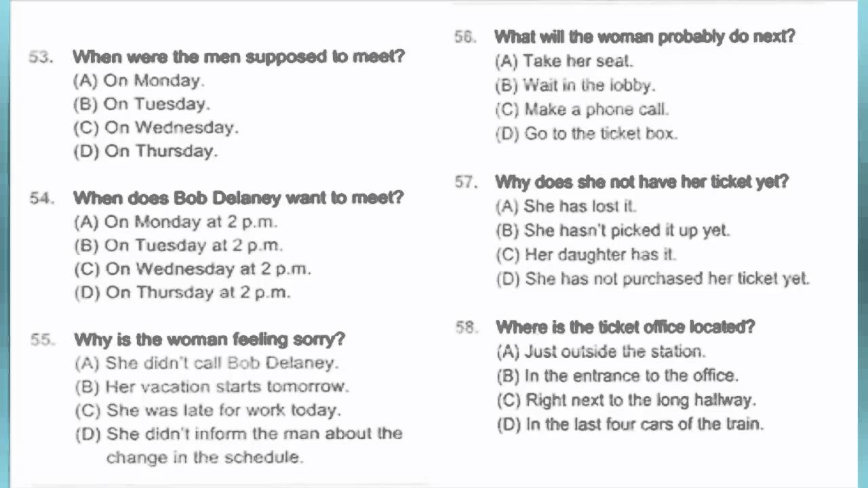Pick (A) Take her seat in question 56

[564, 61]
